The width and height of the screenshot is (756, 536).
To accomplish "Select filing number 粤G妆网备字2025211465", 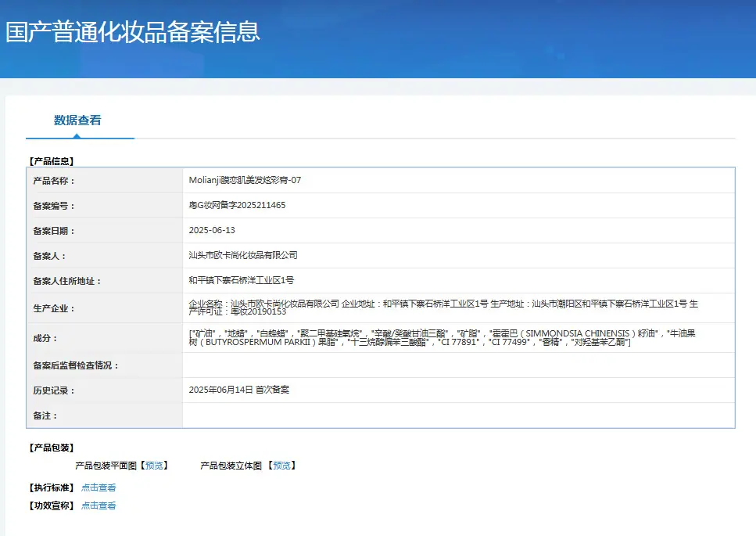I will [237, 205].
